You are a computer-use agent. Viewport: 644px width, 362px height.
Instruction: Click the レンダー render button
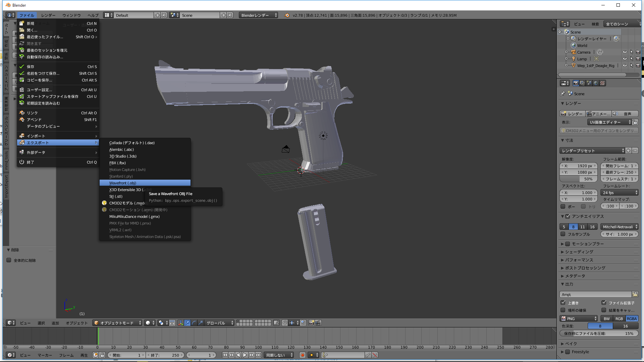click(572, 114)
